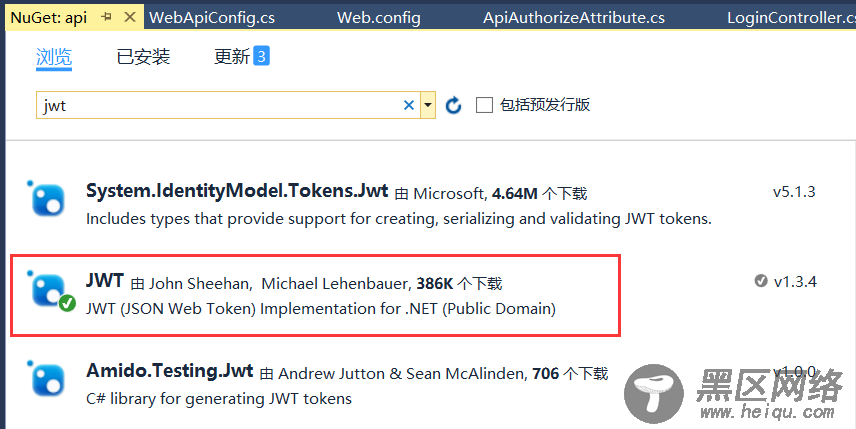Click version v1.3.4 text
856x429 pixels.
pos(795,282)
